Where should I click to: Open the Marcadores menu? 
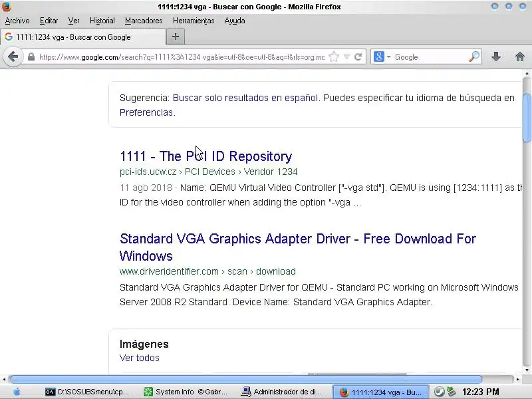(144, 21)
